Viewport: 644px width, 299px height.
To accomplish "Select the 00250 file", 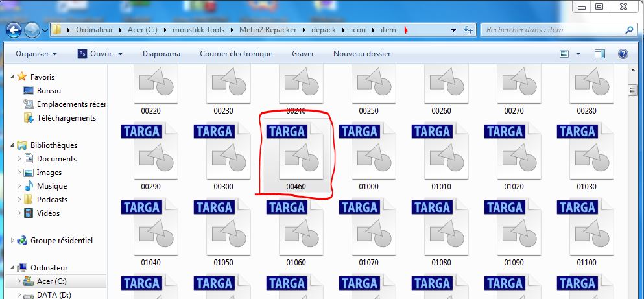I will click(x=374, y=90).
